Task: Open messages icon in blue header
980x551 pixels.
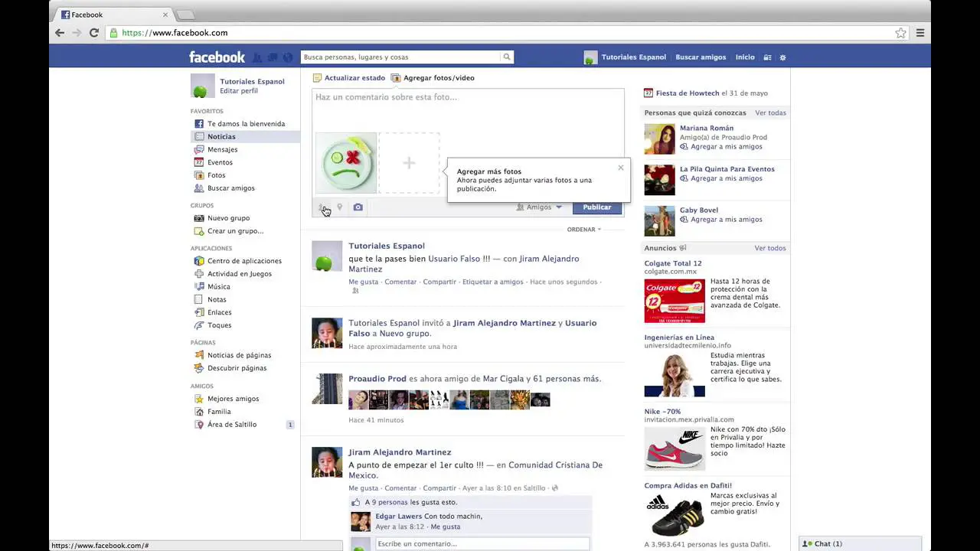Action: click(x=273, y=57)
